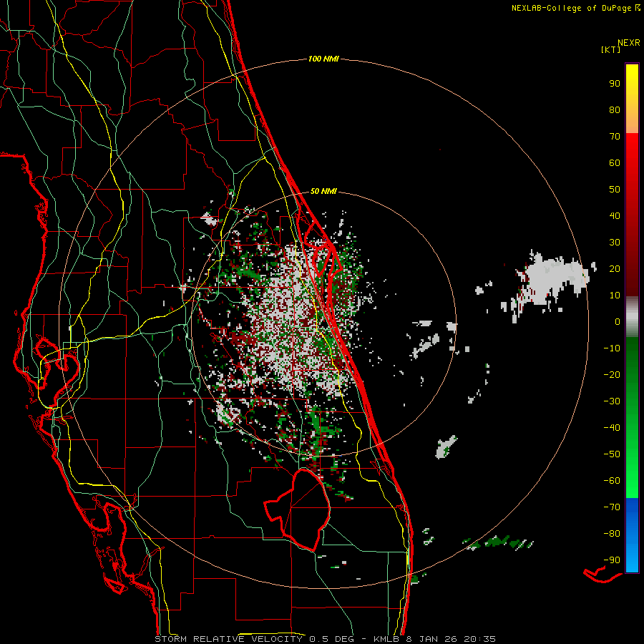Viewport: 644px width, 644px height.
Task: Click the -60 scale label
Action: pos(612,481)
